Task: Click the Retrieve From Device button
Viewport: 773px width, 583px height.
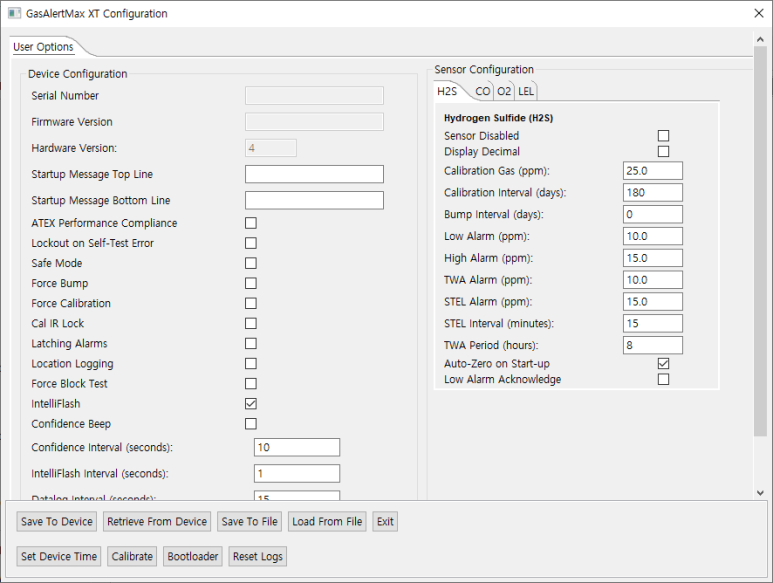Action: [157, 521]
